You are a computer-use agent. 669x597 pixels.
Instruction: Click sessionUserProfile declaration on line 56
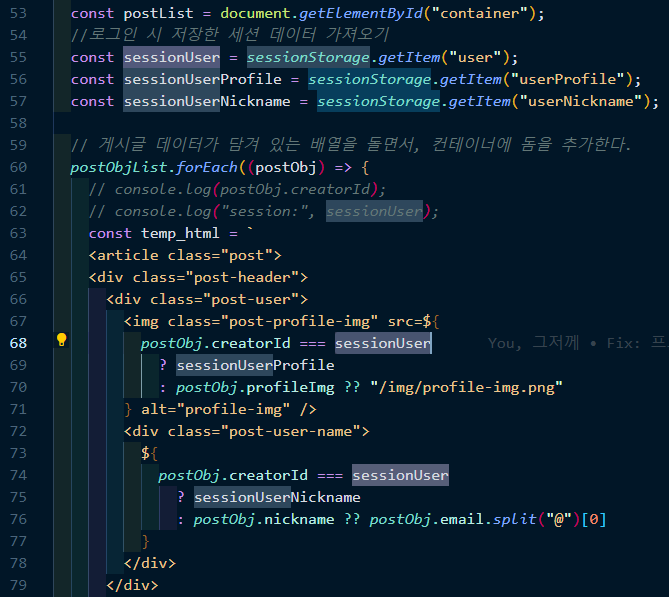point(202,79)
